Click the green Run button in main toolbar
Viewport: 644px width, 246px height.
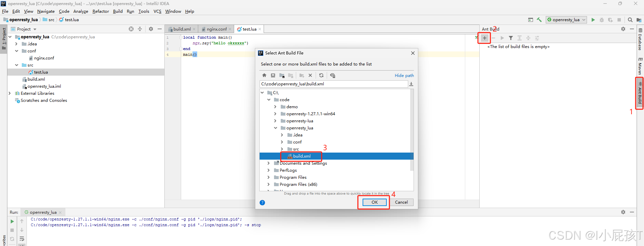[x=593, y=20]
